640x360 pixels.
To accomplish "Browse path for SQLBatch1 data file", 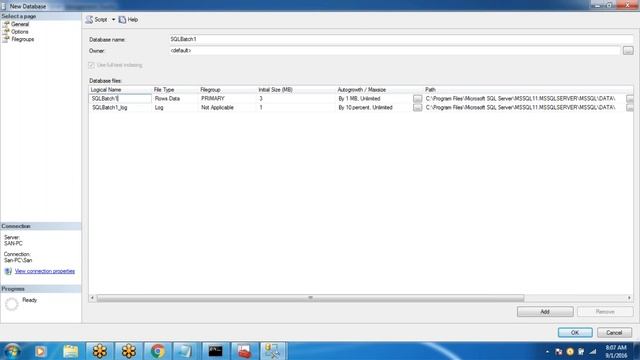I will (x=630, y=99).
